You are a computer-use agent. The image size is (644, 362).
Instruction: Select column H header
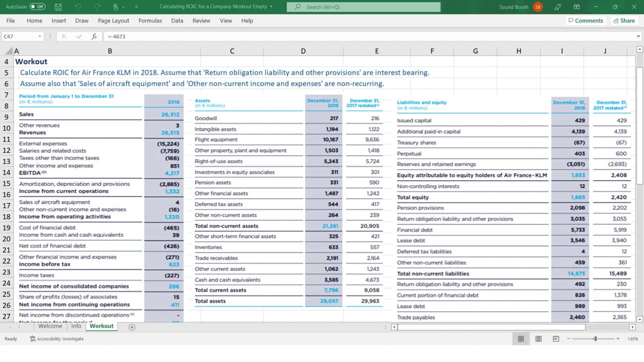518,51
